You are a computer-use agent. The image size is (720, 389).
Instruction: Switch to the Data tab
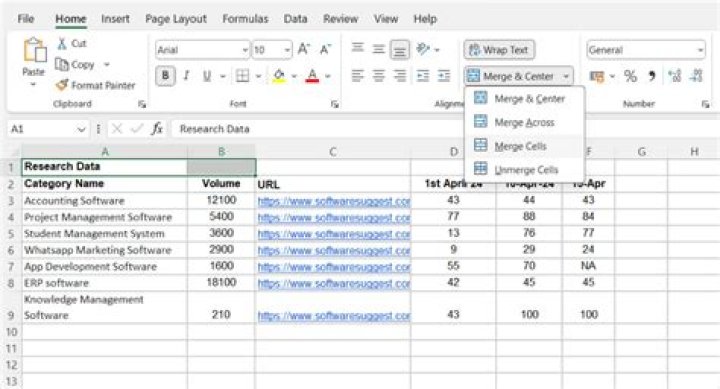click(295, 19)
